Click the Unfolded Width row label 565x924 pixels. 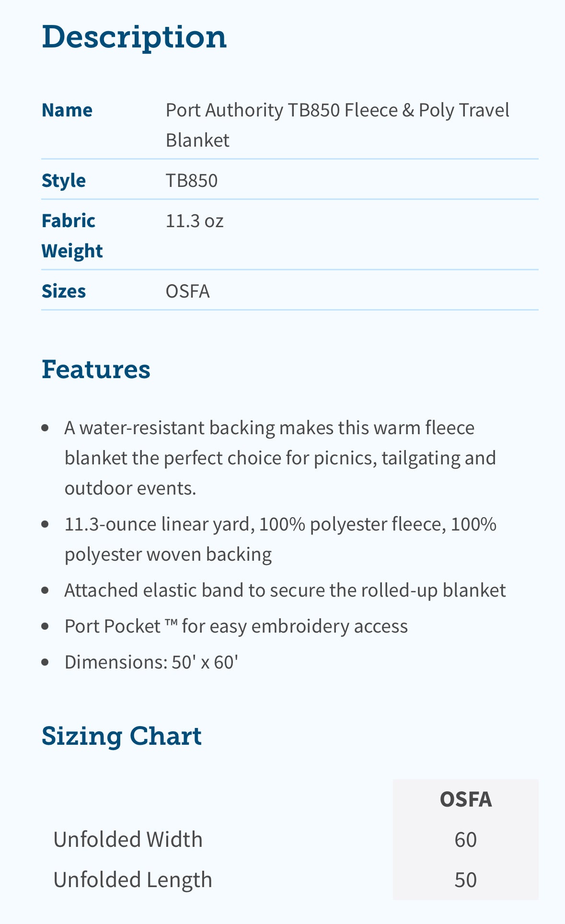tap(128, 840)
